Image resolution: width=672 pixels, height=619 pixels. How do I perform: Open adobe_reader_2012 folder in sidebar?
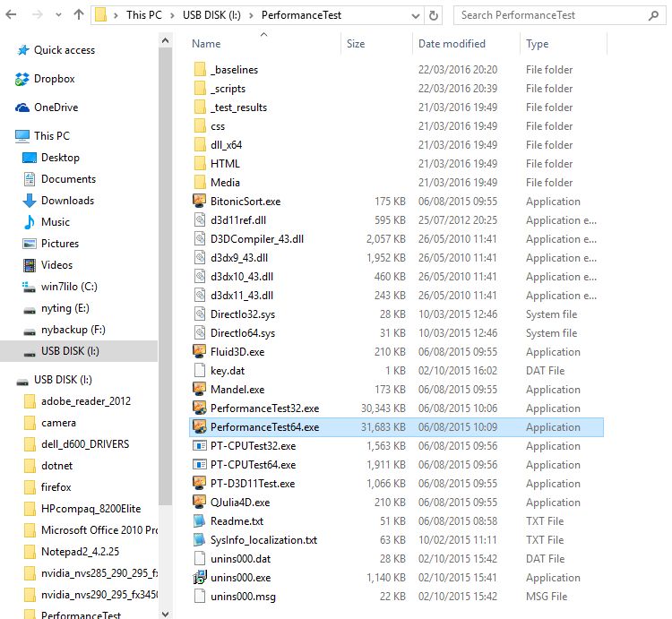(x=86, y=401)
